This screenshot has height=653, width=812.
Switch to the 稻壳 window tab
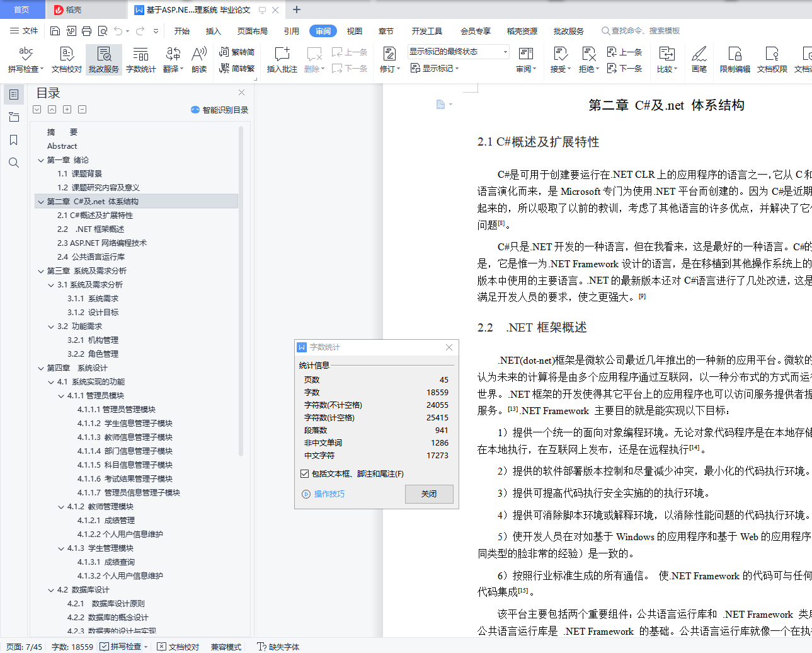[x=86, y=9]
